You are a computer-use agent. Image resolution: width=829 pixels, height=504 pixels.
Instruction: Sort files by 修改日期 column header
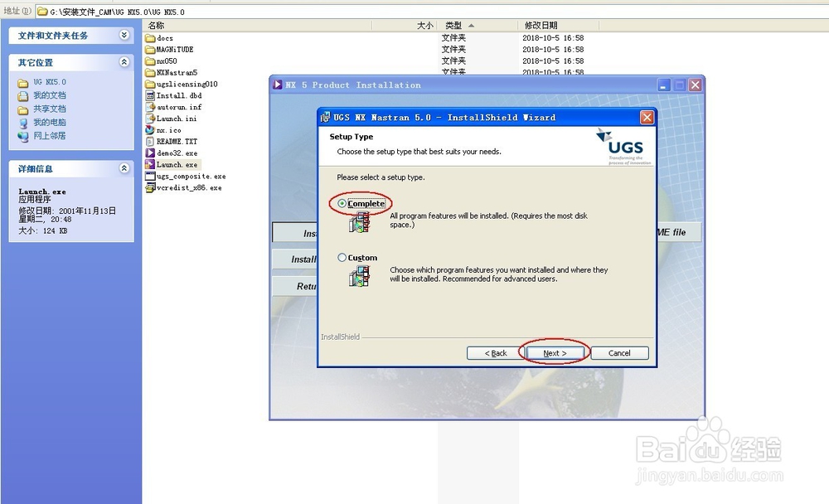pos(559,26)
